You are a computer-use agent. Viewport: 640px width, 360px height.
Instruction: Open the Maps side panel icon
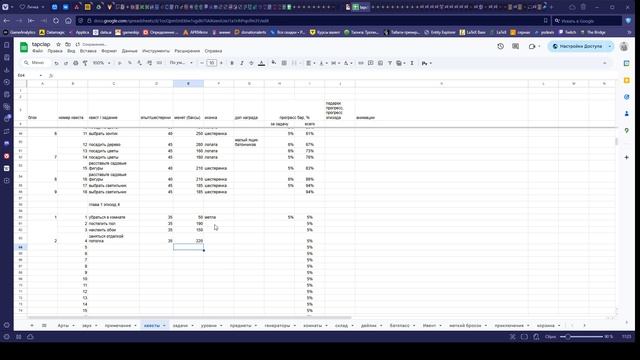coord(627,131)
